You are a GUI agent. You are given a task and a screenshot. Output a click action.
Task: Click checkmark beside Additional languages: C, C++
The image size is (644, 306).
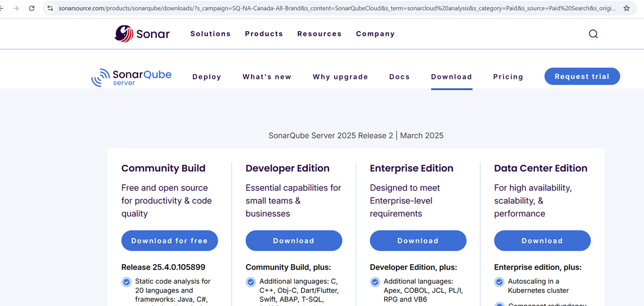click(x=251, y=282)
